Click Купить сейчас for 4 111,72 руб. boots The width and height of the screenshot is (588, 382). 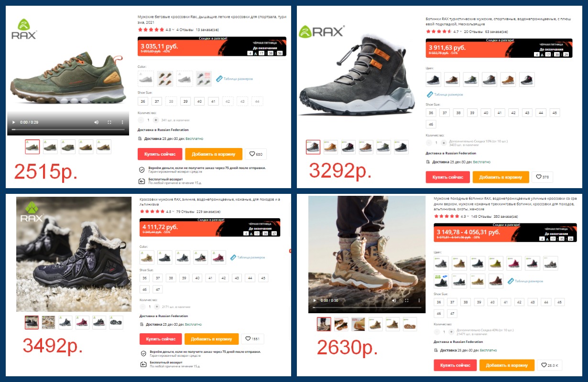click(161, 339)
